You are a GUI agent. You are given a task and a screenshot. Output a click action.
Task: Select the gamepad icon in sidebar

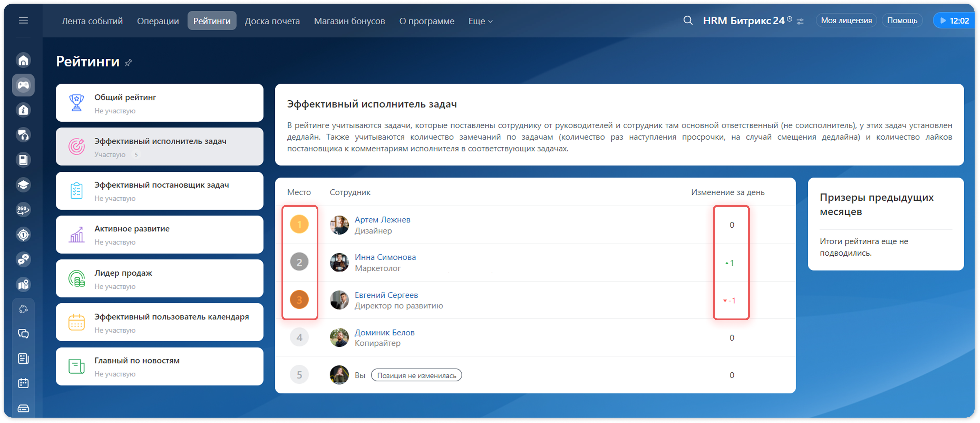(23, 85)
